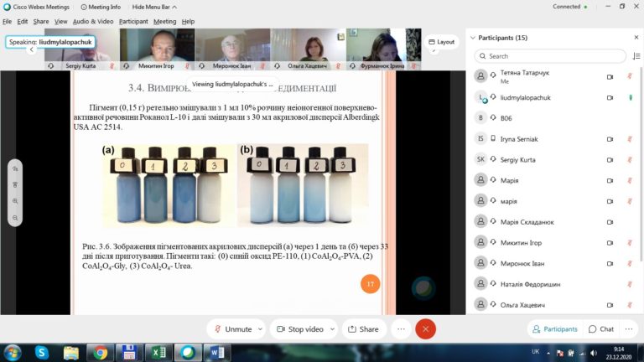The height and width of the screenshot is (362, 644).
Task: Unmute your microphone
Action: tap(233, 329)
